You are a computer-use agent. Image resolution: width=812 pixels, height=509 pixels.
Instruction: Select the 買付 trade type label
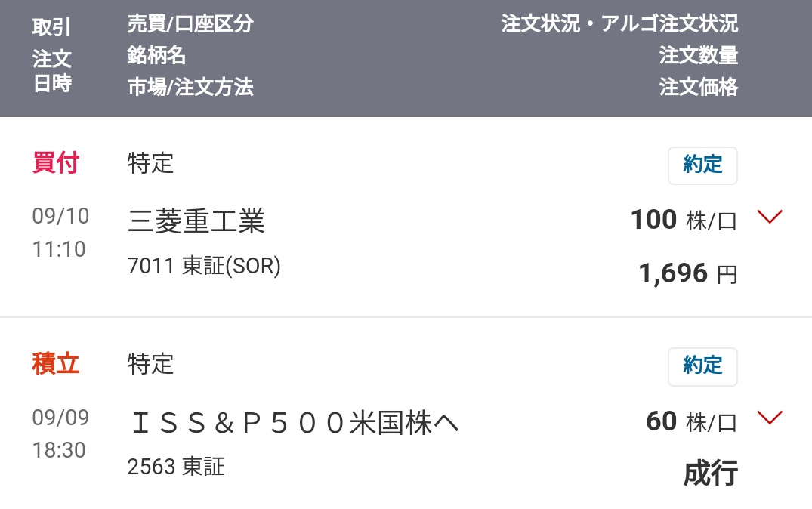tap(56, 162)
